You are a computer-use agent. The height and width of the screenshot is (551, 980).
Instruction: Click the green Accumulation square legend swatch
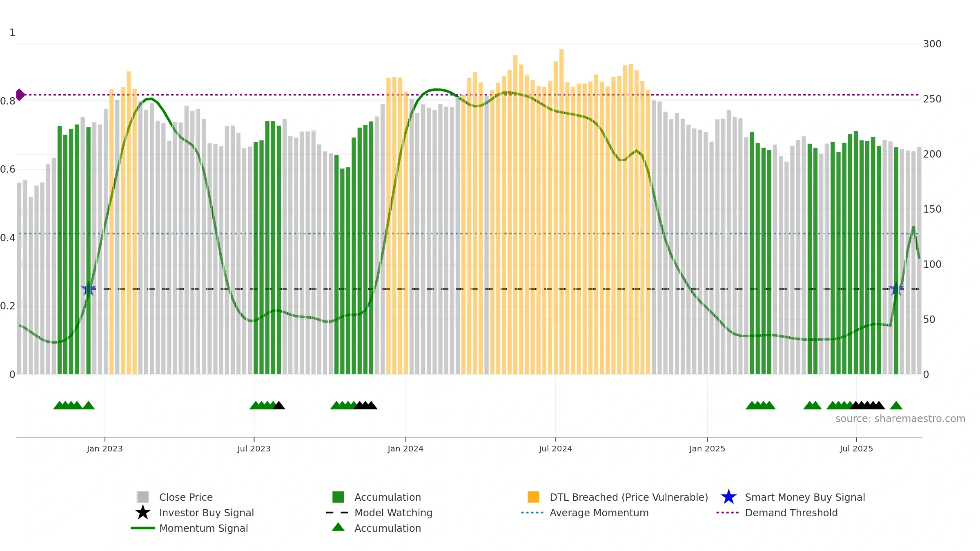pyautogui.click(x=338, y=497)
